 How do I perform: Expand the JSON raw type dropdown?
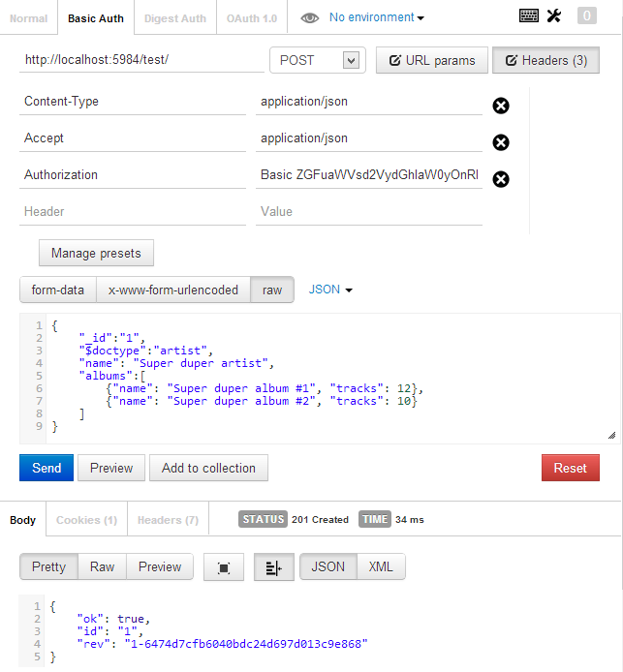pyautogui.click(x=330, y=290)
